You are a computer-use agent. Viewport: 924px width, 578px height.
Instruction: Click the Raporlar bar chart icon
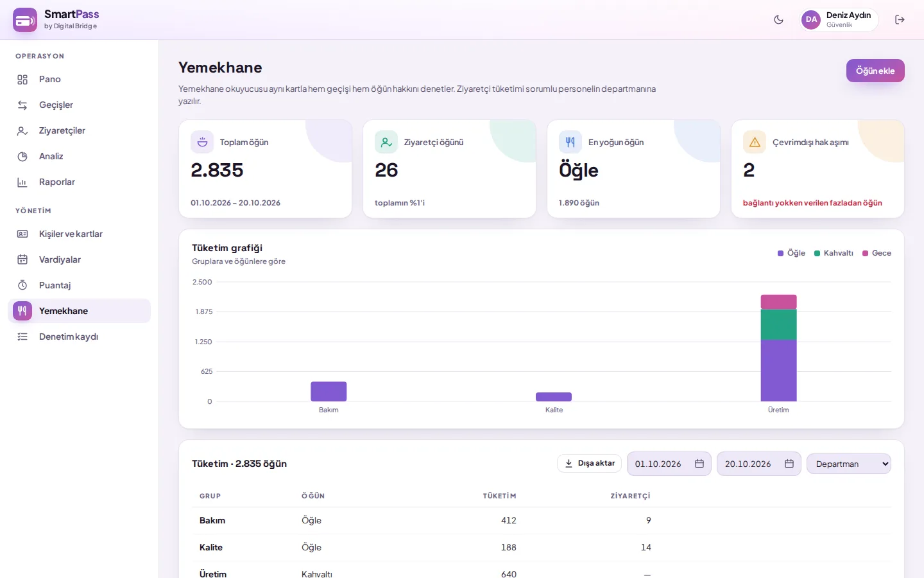coord(22,182)
